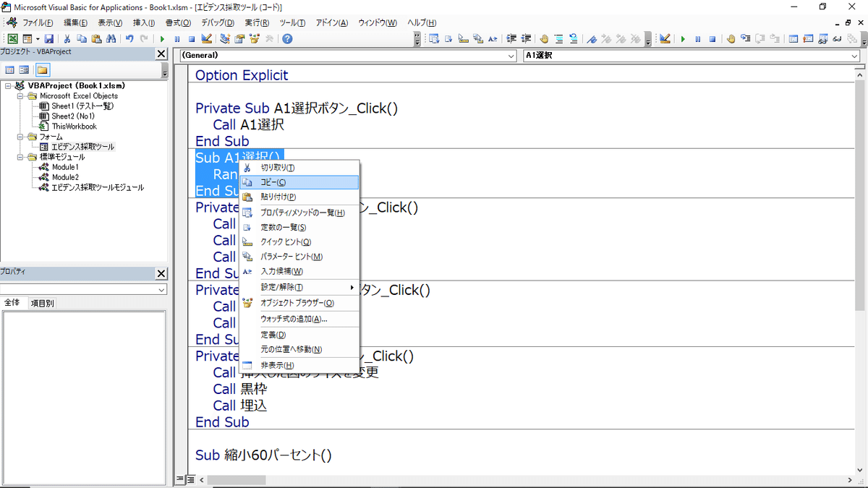
Task: Switch to the 項目別 tab in Properties
Action: pos(42,304)
